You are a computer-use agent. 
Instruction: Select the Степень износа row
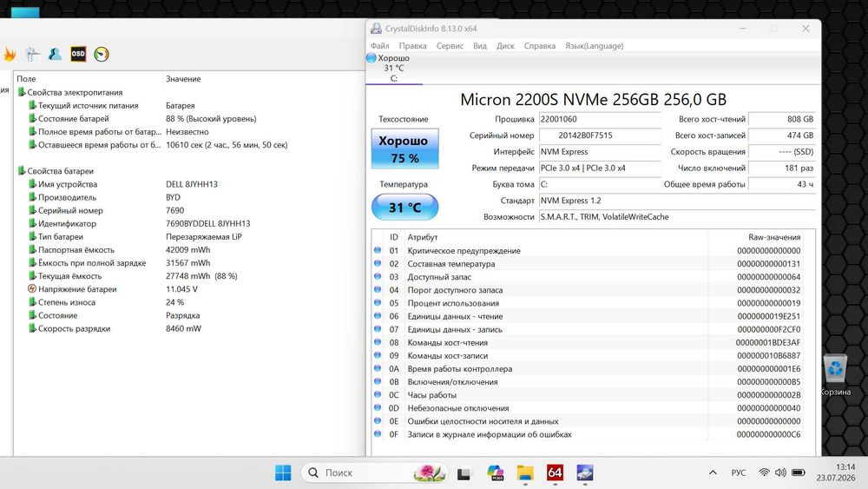(188, 301)
